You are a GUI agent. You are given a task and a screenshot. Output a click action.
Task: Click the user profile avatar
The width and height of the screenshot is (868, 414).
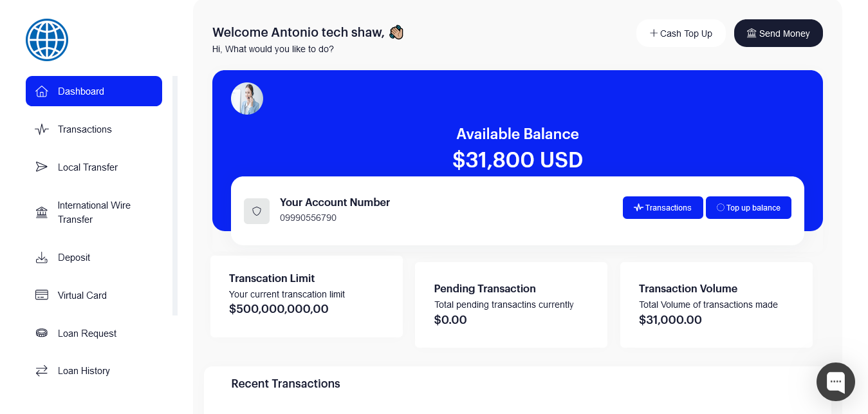(247, 99)
